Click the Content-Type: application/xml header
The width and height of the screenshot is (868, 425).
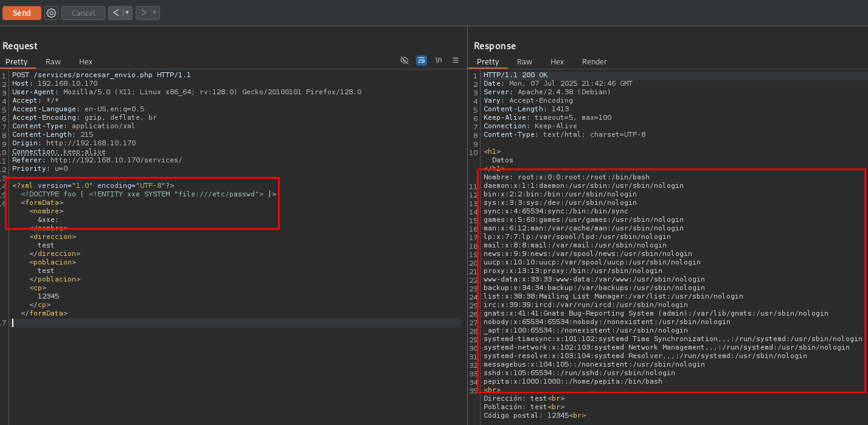click(x=74, y=126)
